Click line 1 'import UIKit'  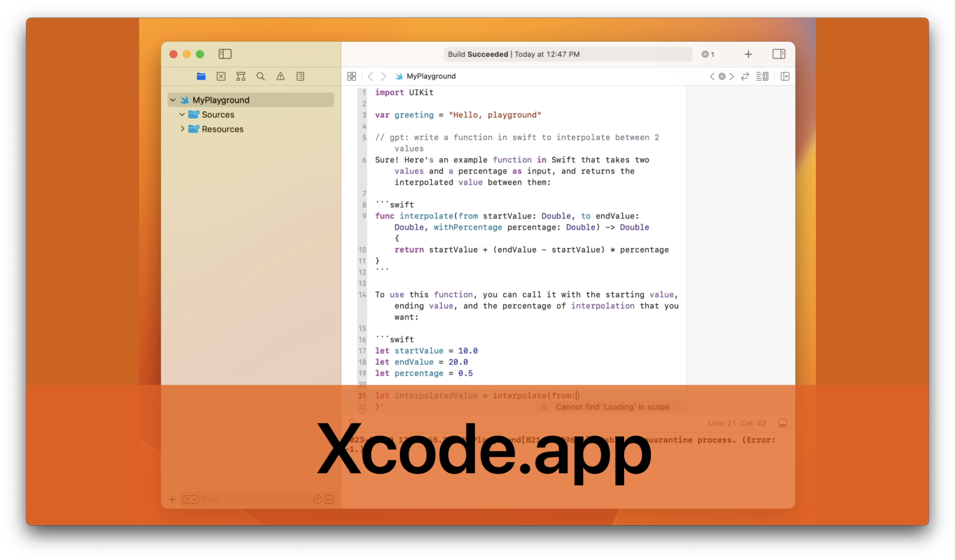click(404, 93)
